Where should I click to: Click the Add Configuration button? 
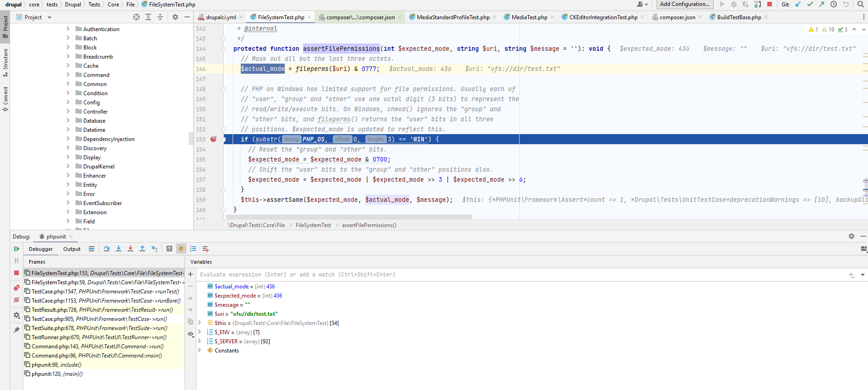click(684, 4)
